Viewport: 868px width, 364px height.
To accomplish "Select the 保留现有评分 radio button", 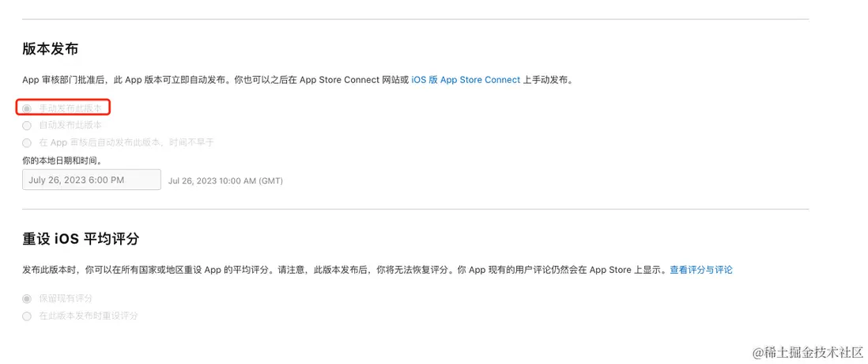I will (x=27, y=298).
